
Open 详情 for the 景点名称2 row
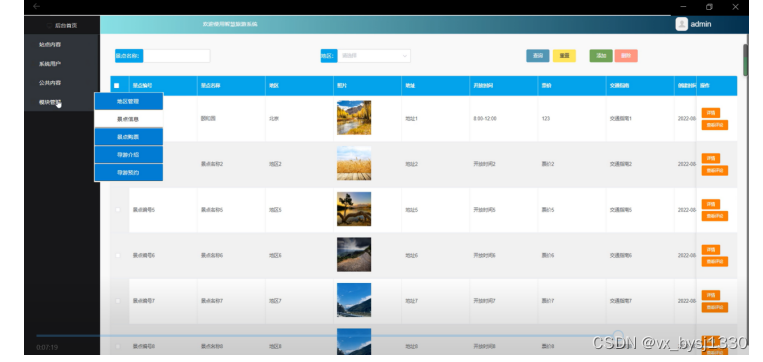710,158
